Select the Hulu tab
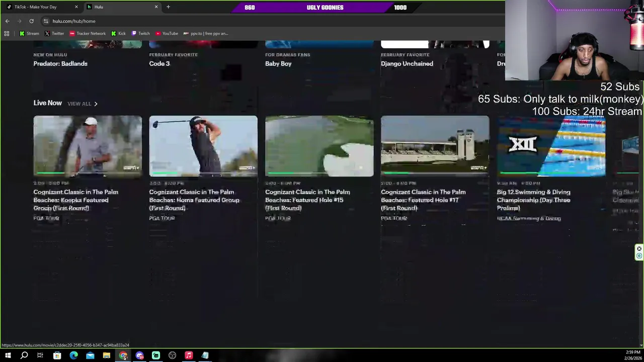This screenshot has width=644, height=362. click(122, 7)
